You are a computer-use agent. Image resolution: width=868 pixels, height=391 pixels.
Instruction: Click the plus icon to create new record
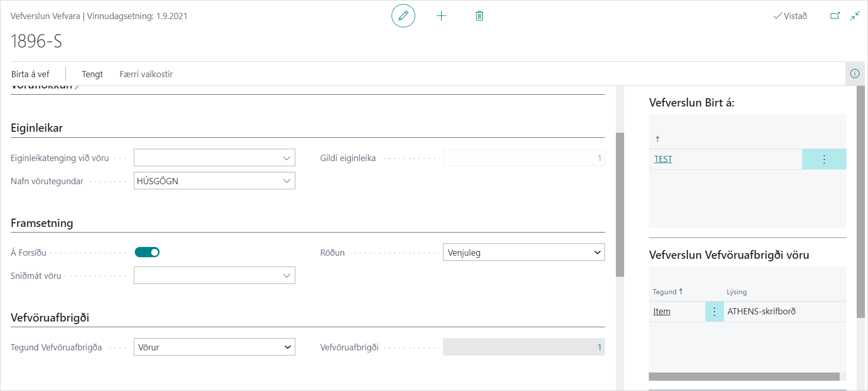pyautogui.click(x=441, y=16)
